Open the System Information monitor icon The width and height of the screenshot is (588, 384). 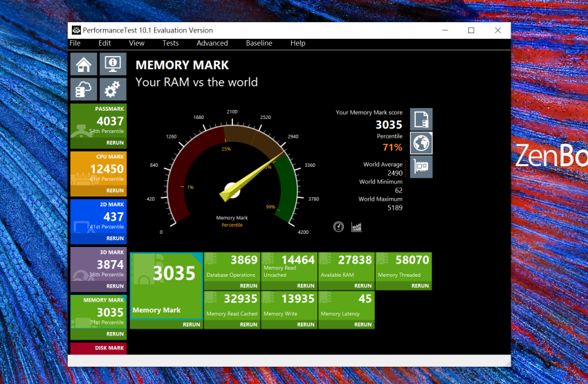(113, 64)
